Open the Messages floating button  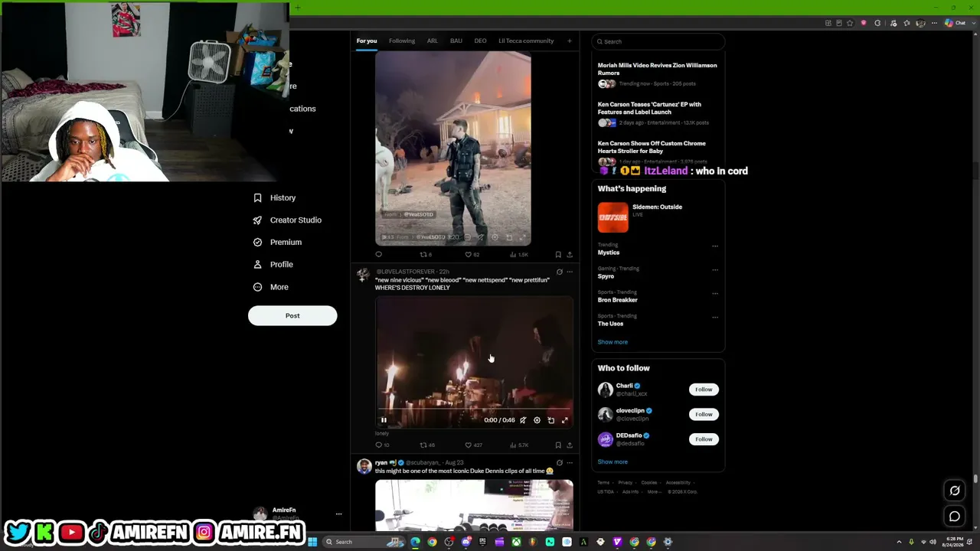pyautogui.click(x=955, y=517)
